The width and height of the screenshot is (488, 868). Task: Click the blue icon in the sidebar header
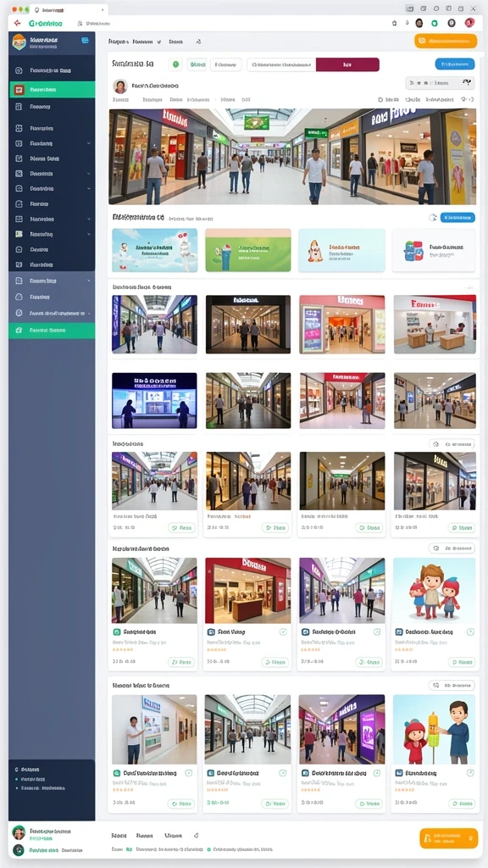point(86,40)
